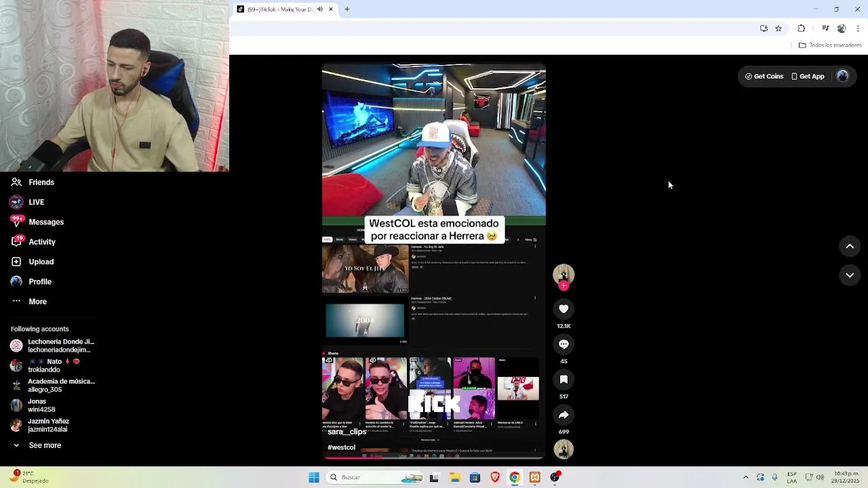Like the video with heart icon
The image size is (868, 488).
click(564, 309)
